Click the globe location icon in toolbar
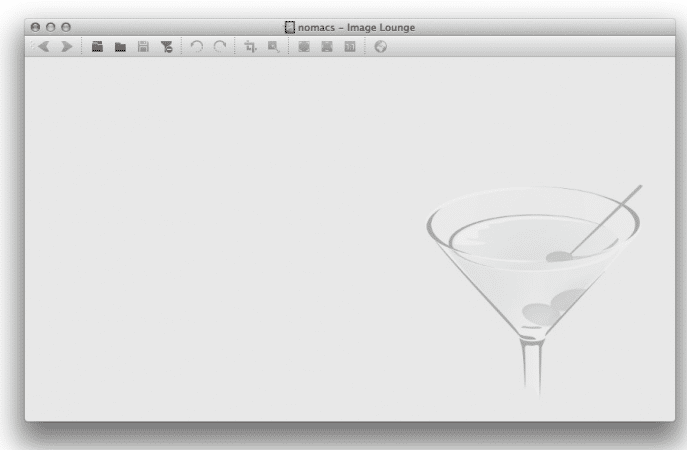Image resolution: width=687 pixels, height=450 pixels. [380, 46]
